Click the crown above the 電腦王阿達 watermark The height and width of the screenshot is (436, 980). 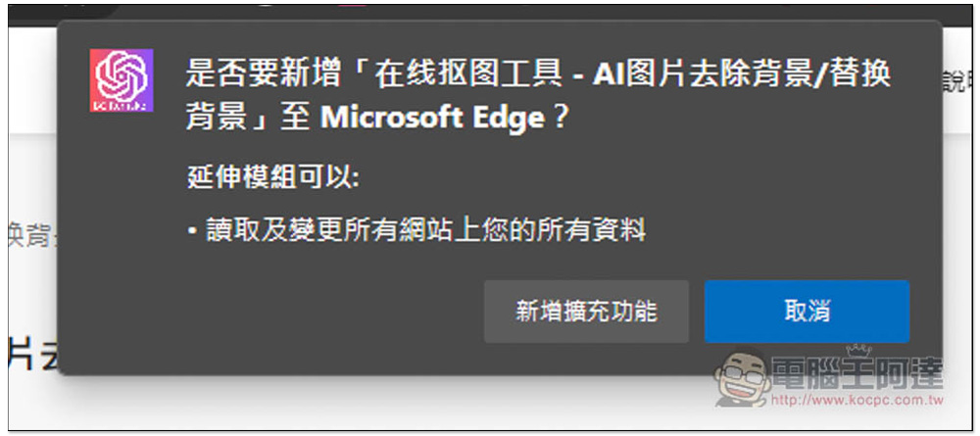[x=858, y=350]
